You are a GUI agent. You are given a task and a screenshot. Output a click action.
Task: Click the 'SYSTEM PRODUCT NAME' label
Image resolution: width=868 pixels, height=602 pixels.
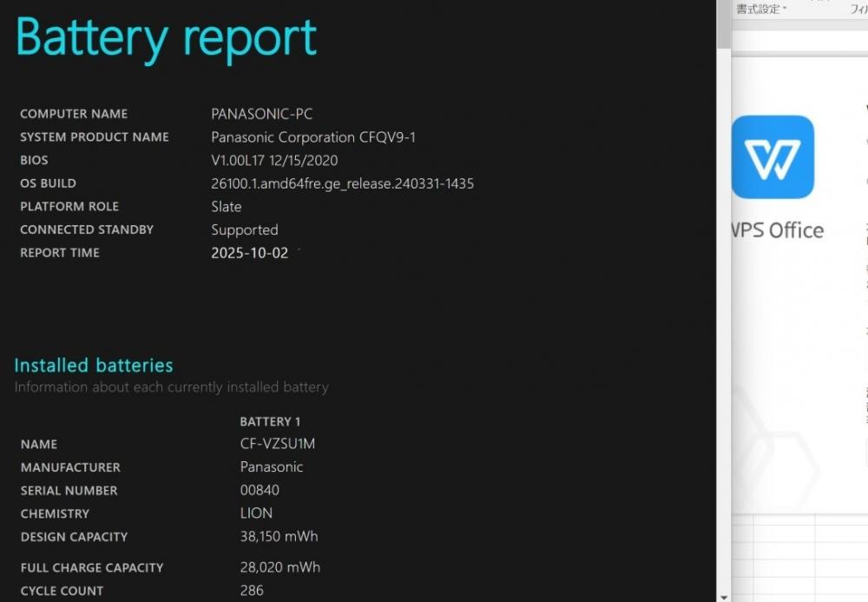tap(94, 136)
